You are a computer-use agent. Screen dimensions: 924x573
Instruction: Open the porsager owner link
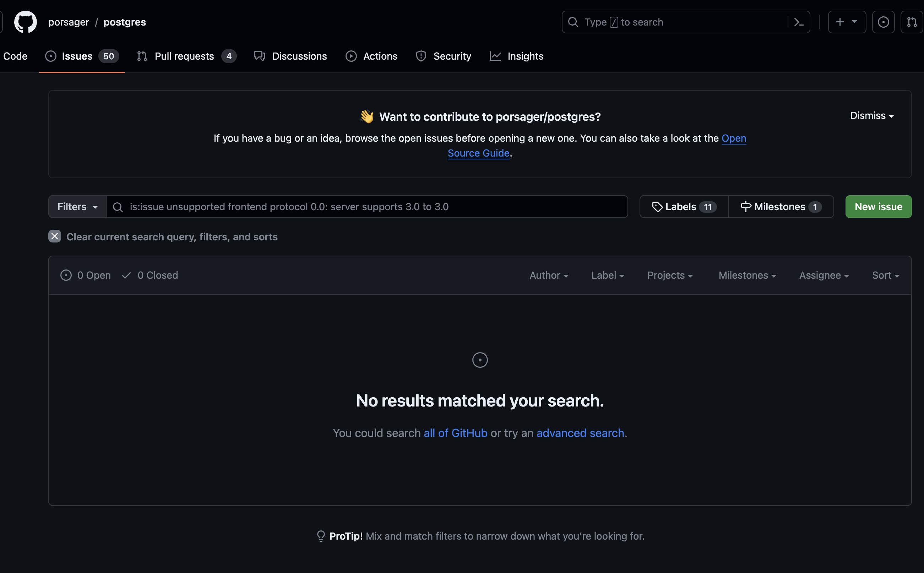pos(69,22)
